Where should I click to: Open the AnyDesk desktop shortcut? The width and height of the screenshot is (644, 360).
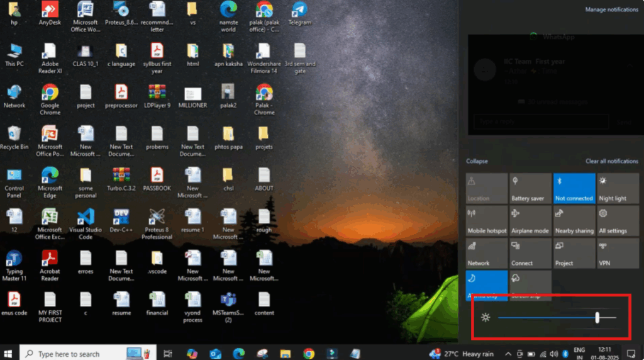tap(50, 13)
